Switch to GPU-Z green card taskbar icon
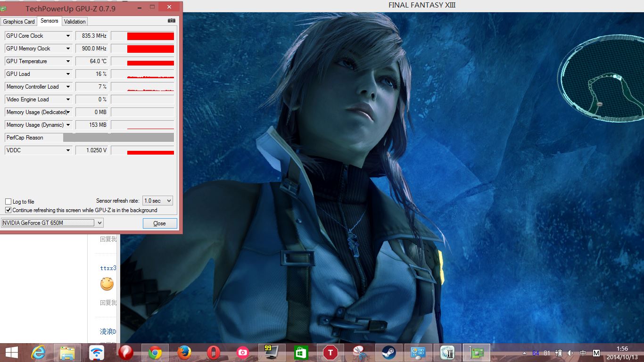 477,353
